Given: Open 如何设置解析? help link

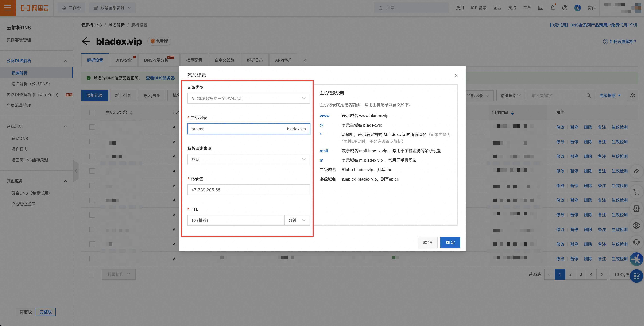Looking at the screenshot, I should [x=620, y=42].
